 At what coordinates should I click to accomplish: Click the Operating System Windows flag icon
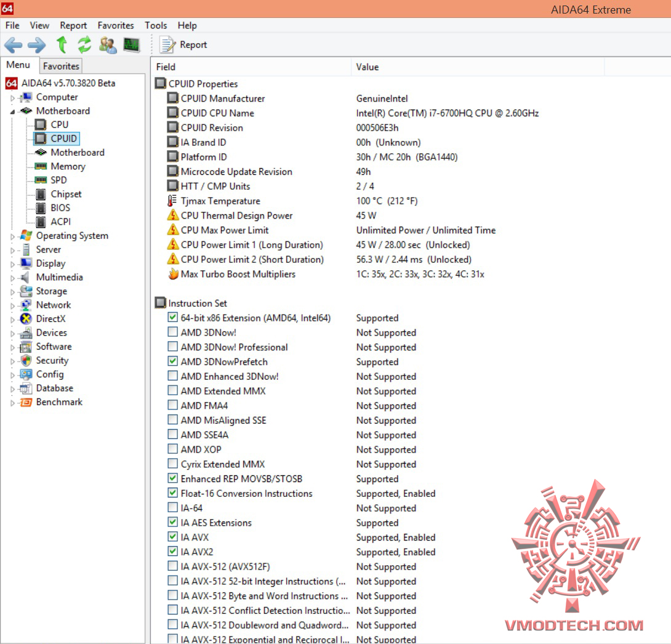[26, 235]
